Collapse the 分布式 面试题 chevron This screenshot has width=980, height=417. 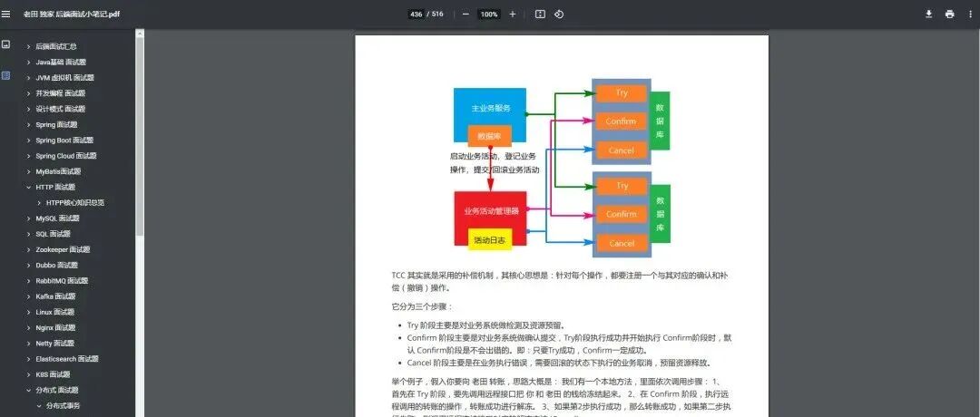pos(29,390)
